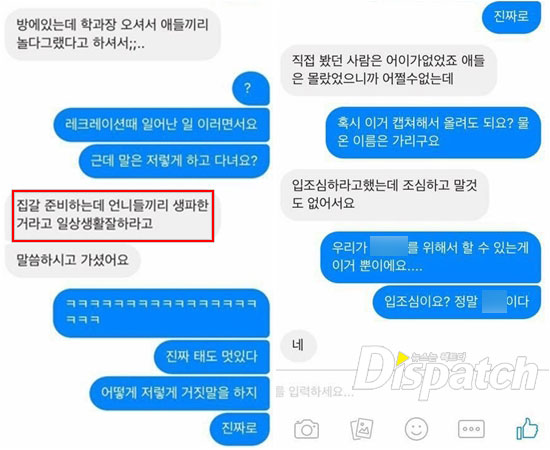Screen dimensions: 550x450
Task: Click the '근데 말은 저렇게 하고 다녀요?' bubble
Action: tap(174, 161)
